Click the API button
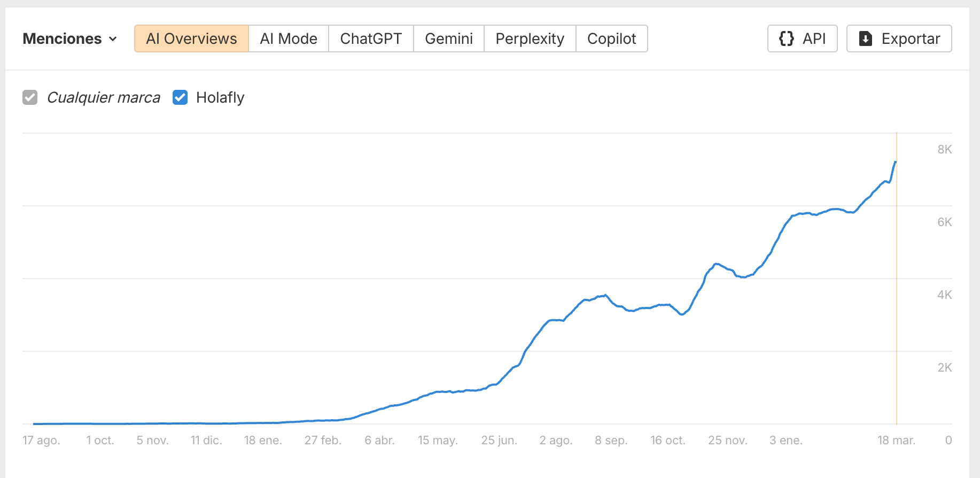The image size is (980, 478). point(802,38)
